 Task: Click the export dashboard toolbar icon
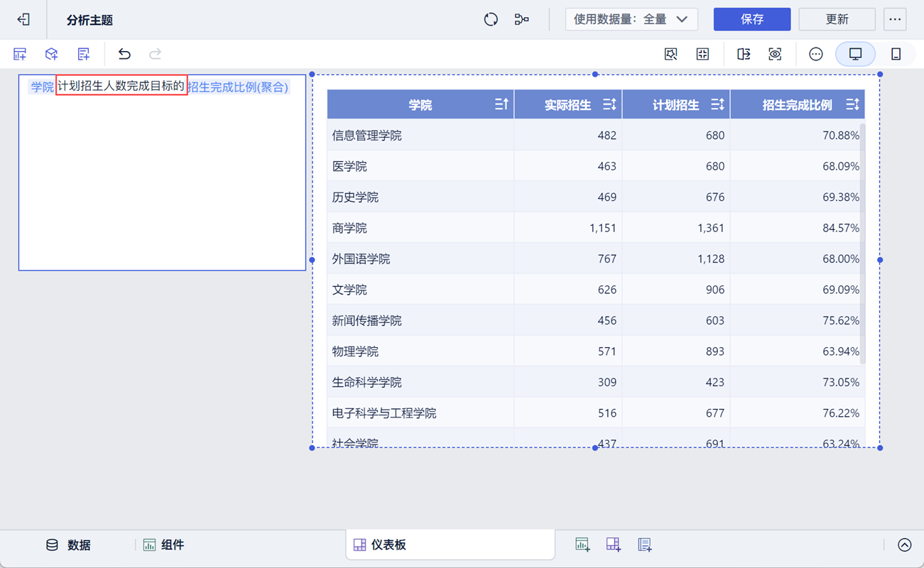[x=744, y=54]
